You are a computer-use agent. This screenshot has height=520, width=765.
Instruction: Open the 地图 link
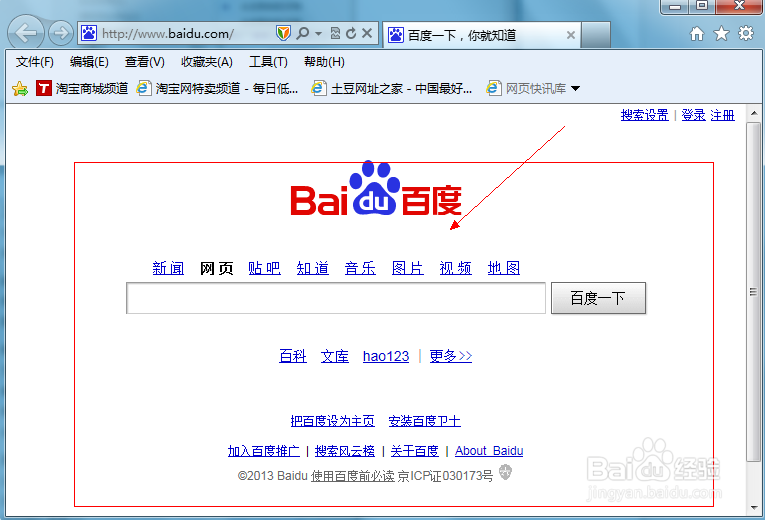tap(503, 268)
